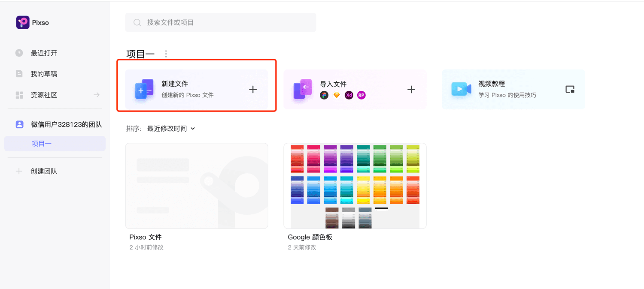
Task: Click the Adobe XD import icon
Action: pos(349,95)
